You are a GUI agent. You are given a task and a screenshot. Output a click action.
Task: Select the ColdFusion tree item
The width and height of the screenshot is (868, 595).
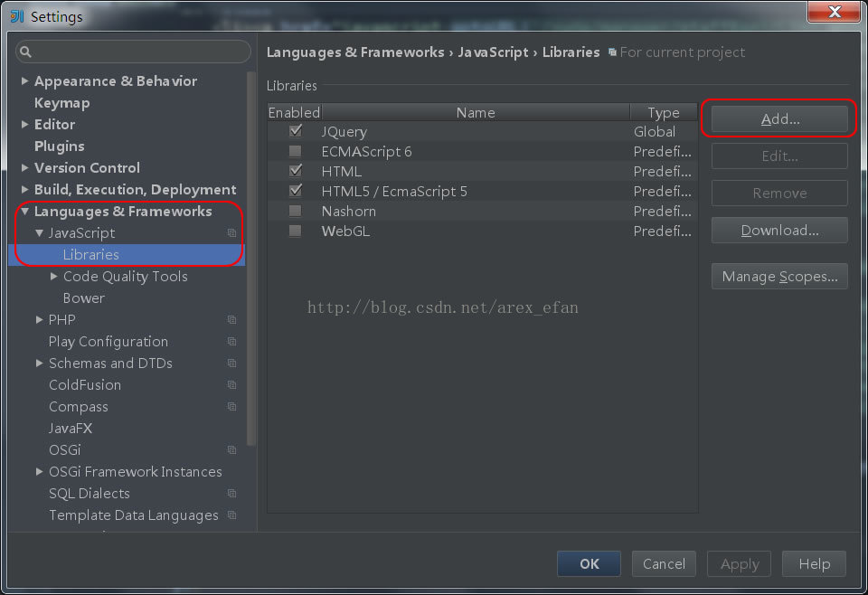click(x=85, y=385)
